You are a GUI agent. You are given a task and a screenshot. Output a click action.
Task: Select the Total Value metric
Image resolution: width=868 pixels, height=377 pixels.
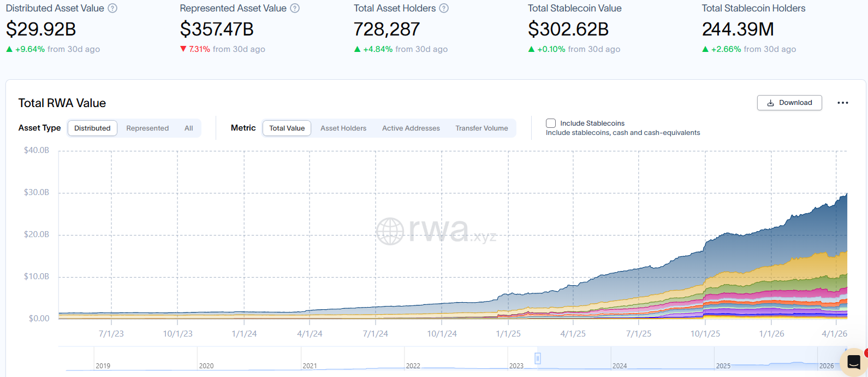click(287, 128)
